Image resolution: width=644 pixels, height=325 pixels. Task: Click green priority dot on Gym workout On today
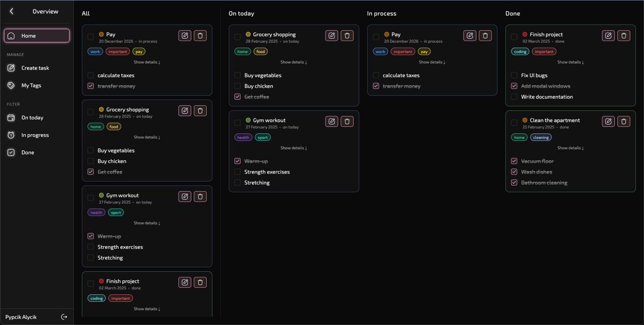click(x=248, y=120)
